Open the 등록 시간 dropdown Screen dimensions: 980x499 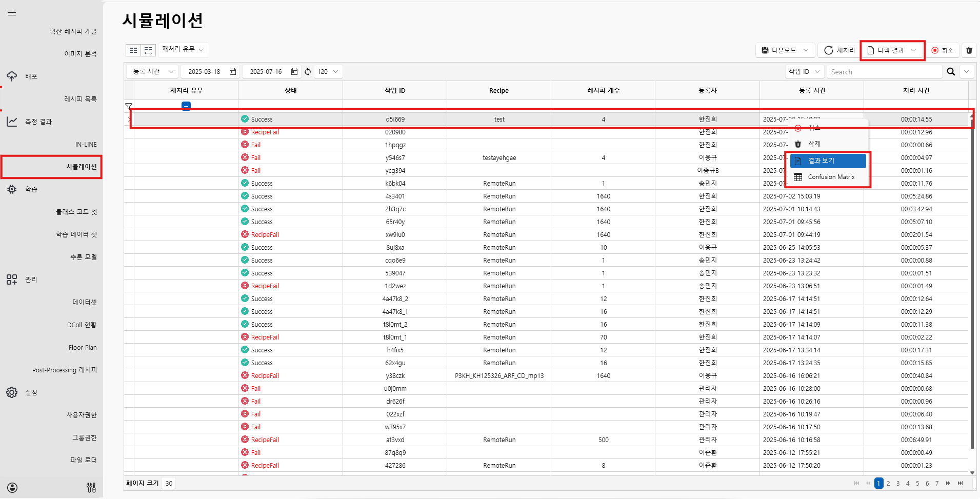tap(153, 72)
